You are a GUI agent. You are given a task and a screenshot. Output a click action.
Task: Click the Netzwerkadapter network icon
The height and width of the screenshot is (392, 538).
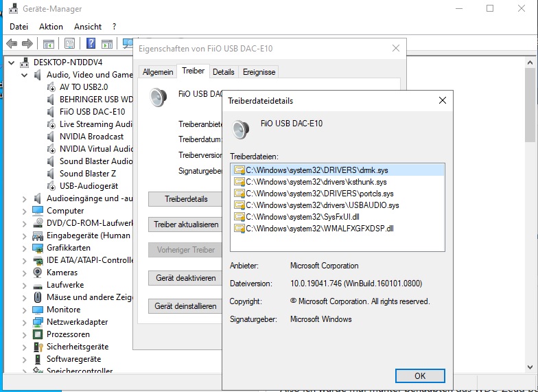pos(38,322)
